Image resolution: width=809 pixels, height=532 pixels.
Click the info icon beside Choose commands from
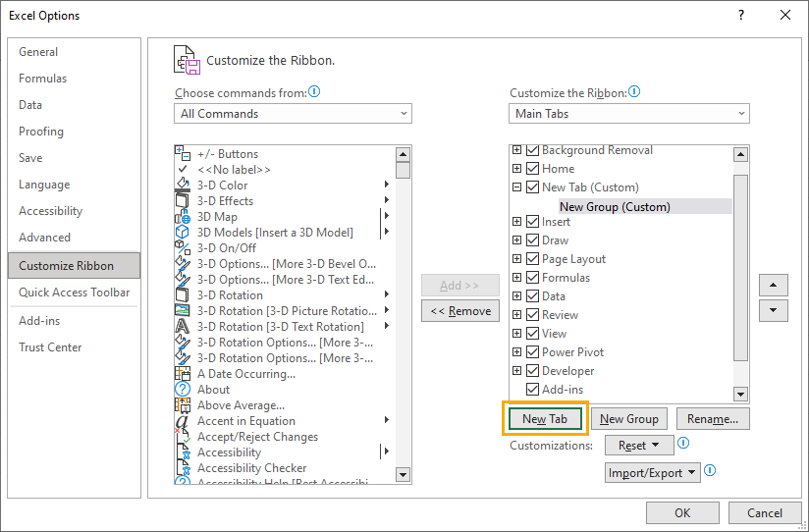tap(314, 92)
